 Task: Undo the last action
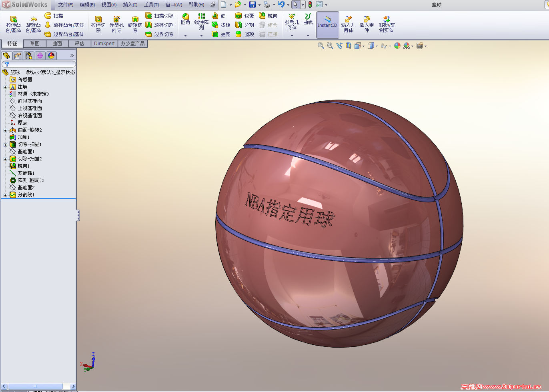[281, 4]
